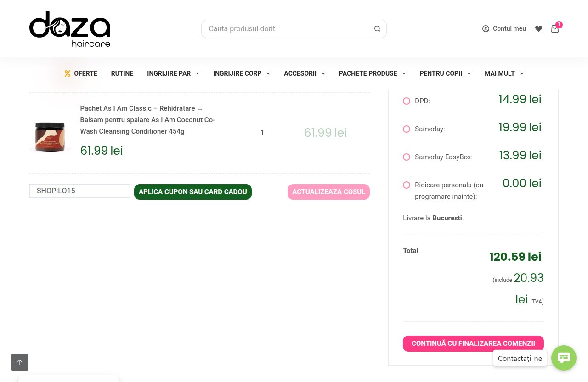Open Mai Mult menu label

pyautogui.click(x=500, y=73)
